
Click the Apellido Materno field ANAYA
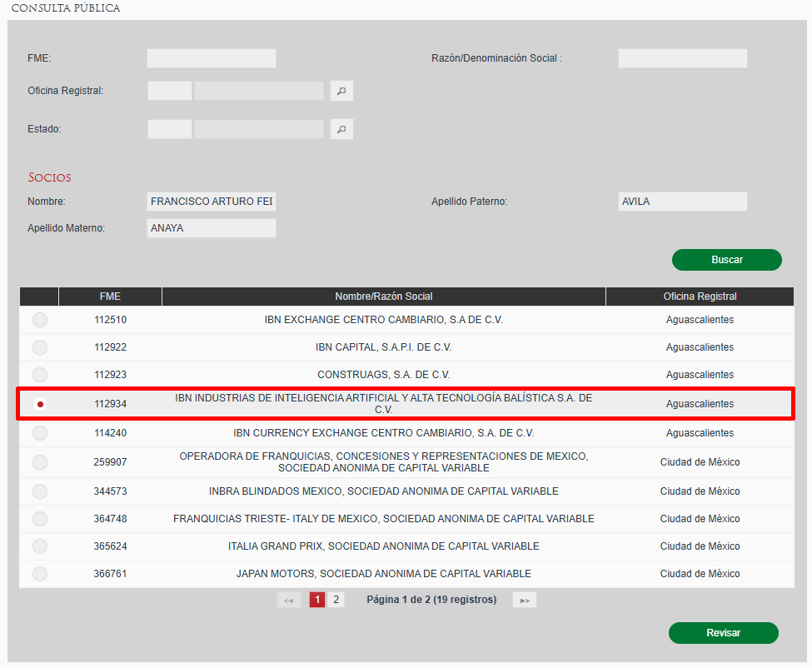[x=212, y=228]
